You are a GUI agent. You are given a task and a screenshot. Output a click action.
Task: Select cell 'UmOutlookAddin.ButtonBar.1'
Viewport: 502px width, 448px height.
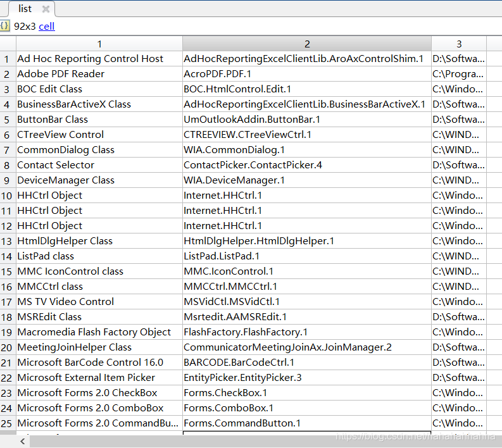307,120
